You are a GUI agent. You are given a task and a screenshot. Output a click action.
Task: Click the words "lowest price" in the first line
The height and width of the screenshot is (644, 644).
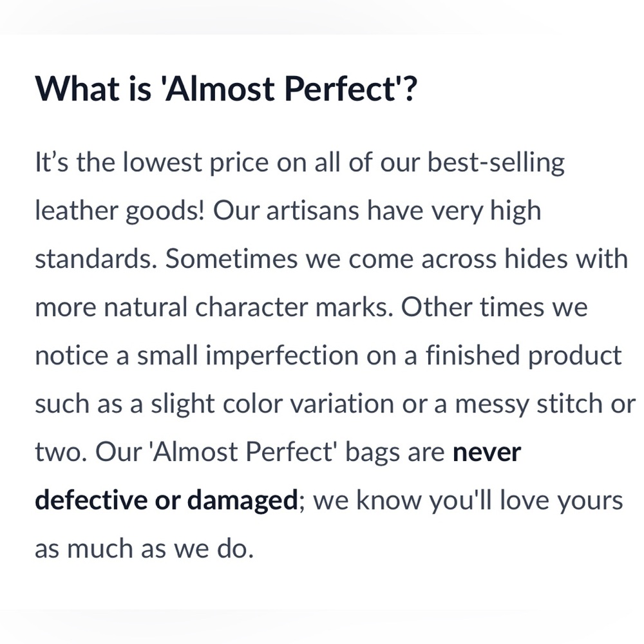click(x=196, y=162)
